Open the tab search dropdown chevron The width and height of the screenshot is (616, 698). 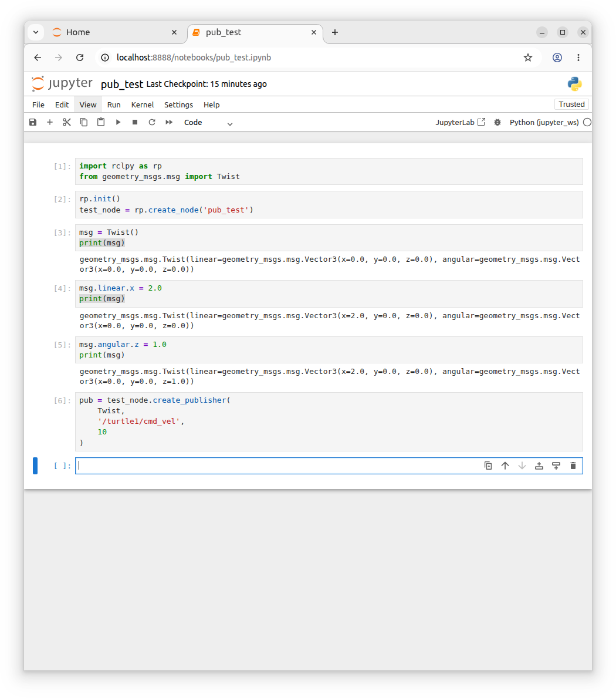[x=36, y=32]
